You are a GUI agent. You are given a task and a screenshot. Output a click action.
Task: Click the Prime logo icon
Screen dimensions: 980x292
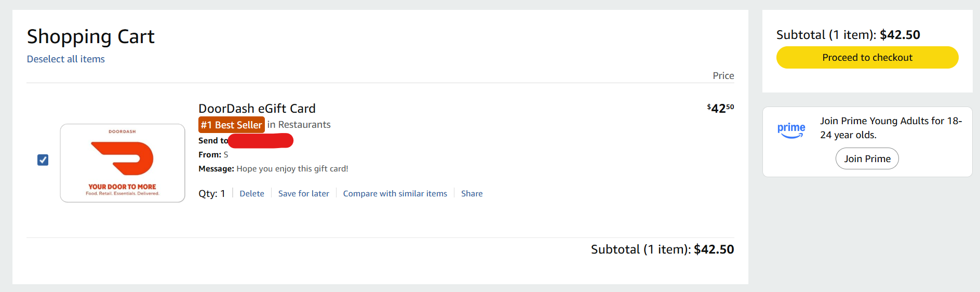(791, 130)
